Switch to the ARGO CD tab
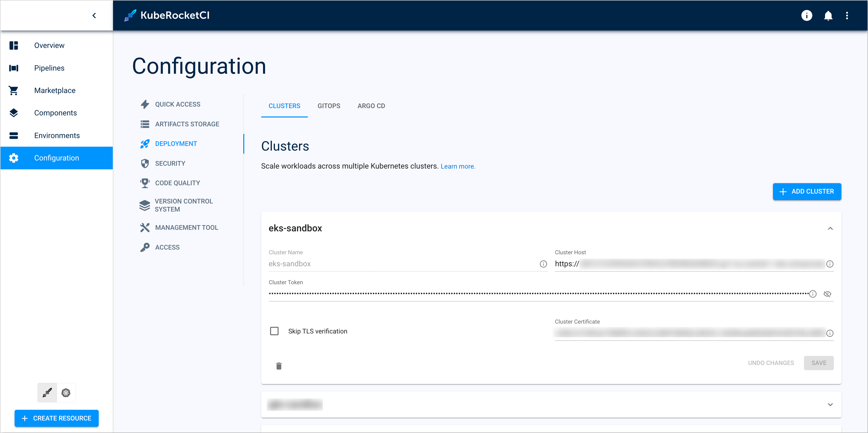868x433 pixels. click(371, 106)
